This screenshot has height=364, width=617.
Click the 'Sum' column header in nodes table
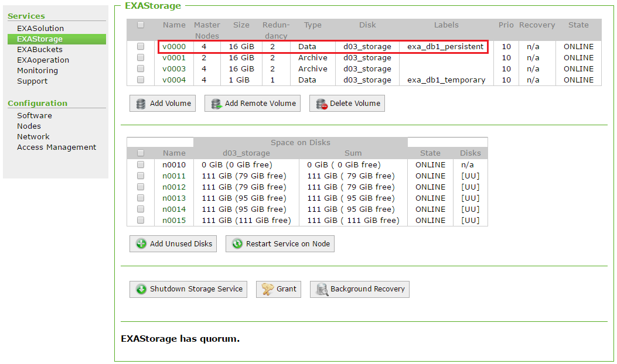(353, 153)
